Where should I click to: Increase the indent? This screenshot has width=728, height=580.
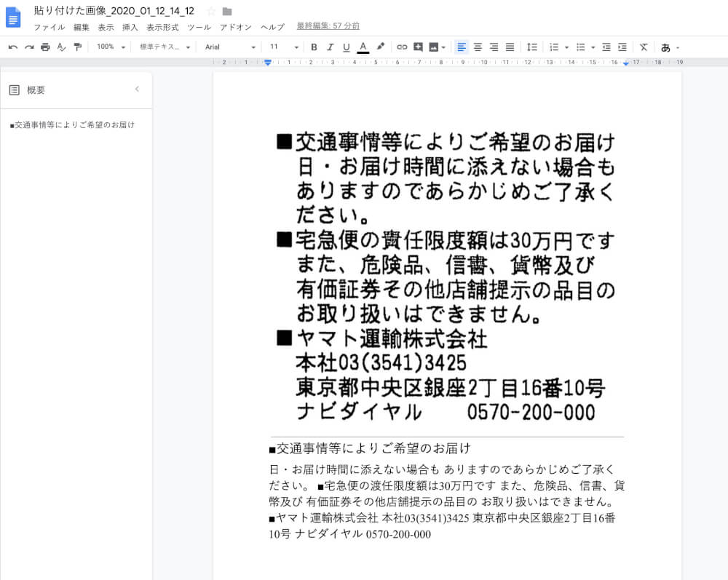(x=622, y=47)
